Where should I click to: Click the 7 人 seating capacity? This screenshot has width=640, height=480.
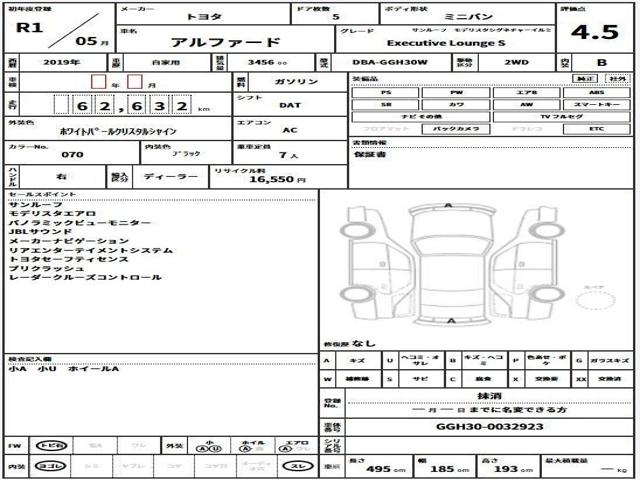pyautogui.click(x=289, y=155)
